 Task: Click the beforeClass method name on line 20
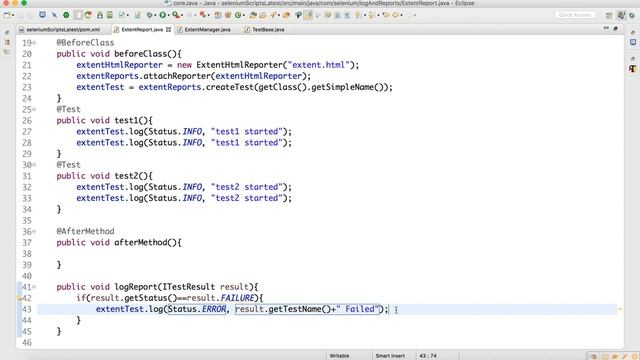pos(140,54)
